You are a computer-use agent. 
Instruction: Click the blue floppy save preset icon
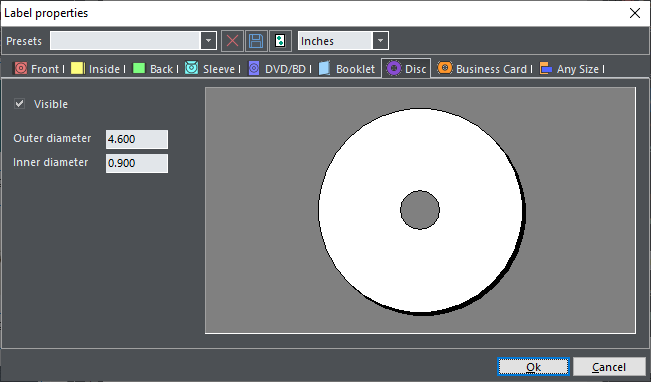pos(256,41)
